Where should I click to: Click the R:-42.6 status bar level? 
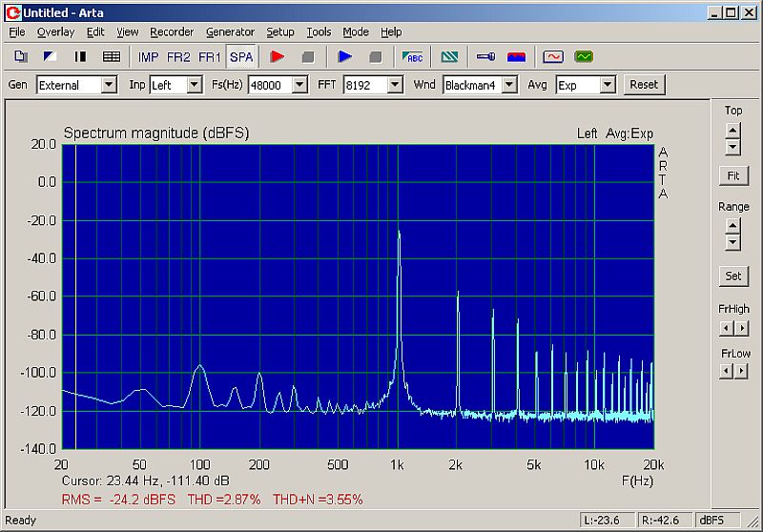[x=665, y=521]
